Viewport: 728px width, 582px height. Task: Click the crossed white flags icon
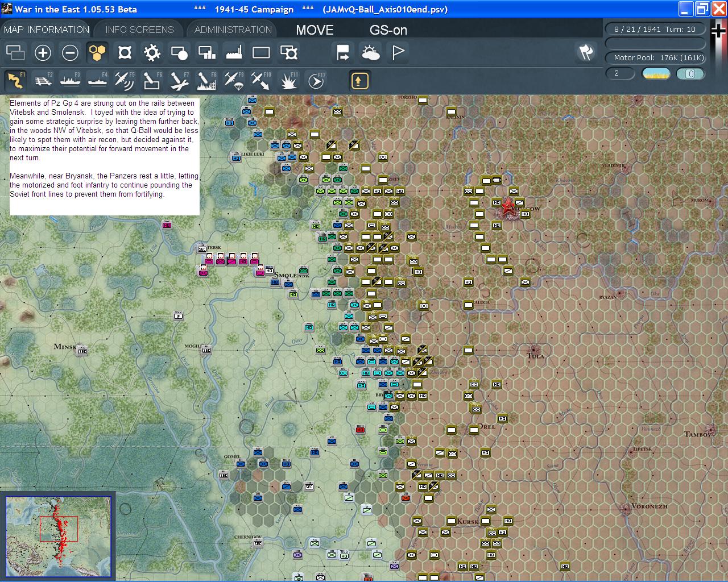click(586, 52)
